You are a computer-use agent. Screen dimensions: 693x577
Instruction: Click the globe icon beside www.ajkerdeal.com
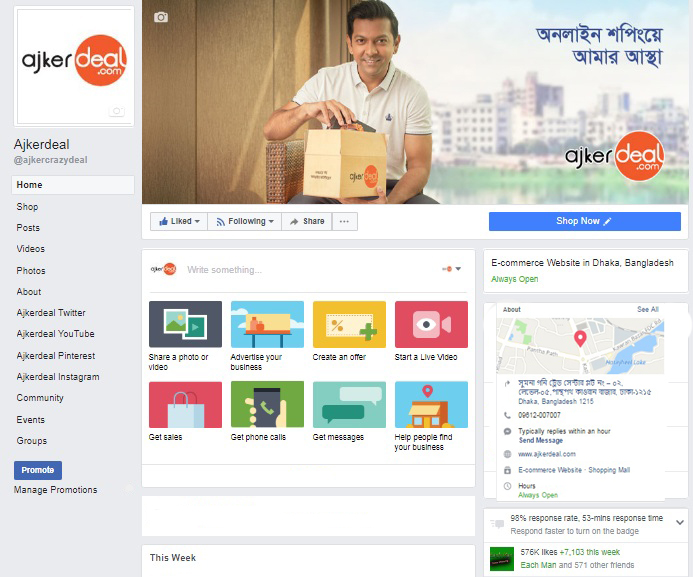507,454
